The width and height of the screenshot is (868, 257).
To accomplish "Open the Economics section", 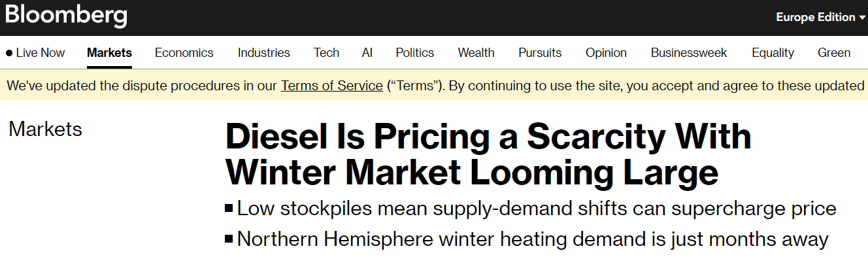I will pyautogui.click(x=184, y=53).
